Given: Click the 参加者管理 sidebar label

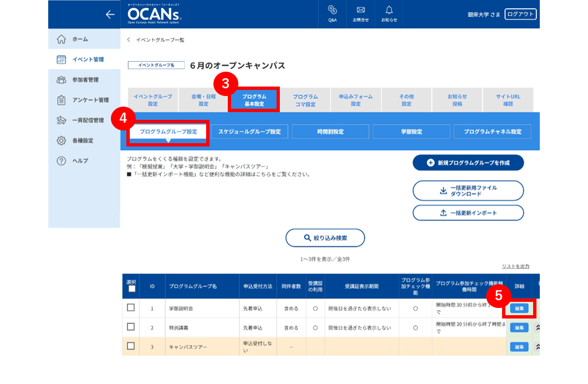Looking at the screenshot, I should click(85, 79).
